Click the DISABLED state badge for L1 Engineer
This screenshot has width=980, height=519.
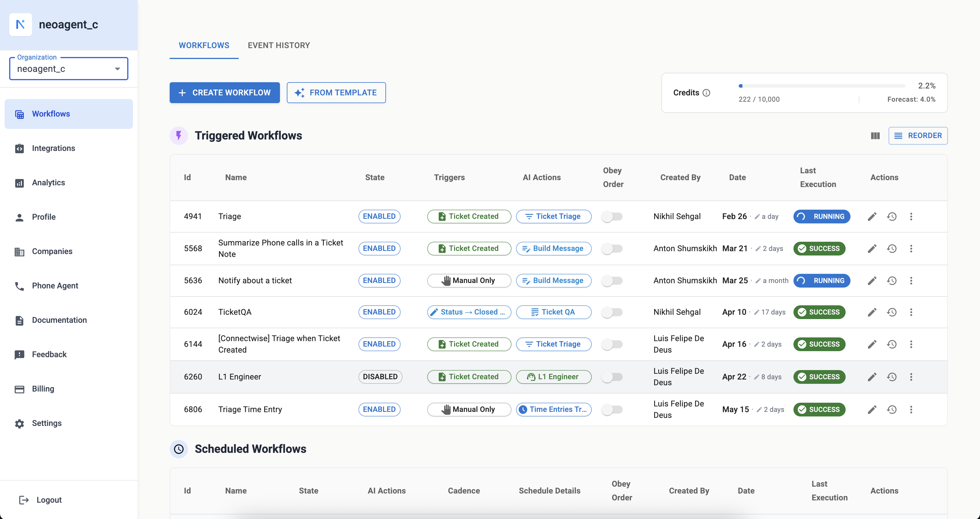click(380, 377)
